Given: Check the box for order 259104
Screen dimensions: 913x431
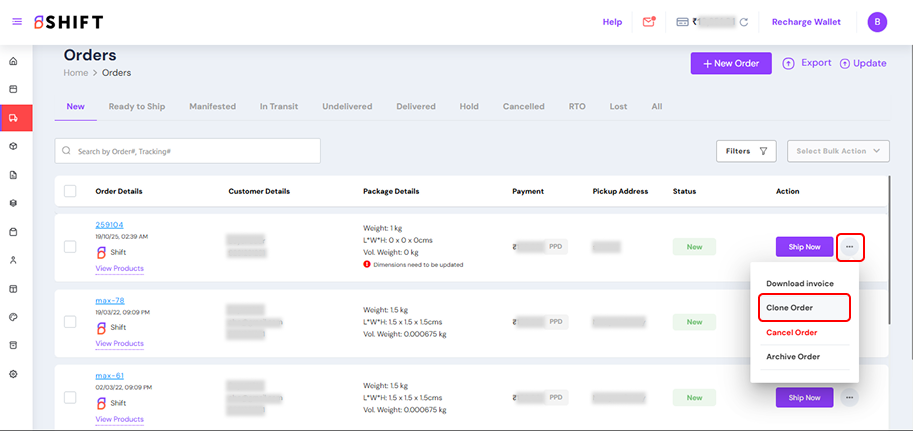Looking at the screenshot, I should 70,246.
